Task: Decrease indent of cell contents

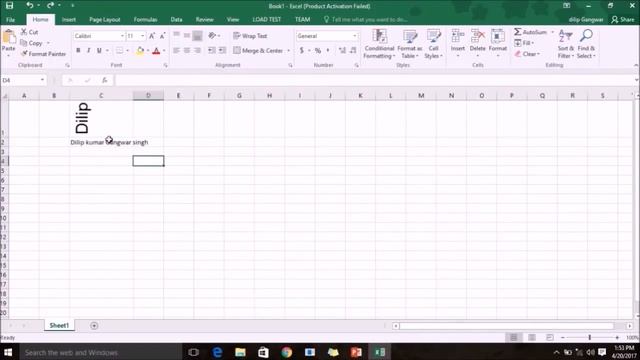Action: (x=211, y=50)
